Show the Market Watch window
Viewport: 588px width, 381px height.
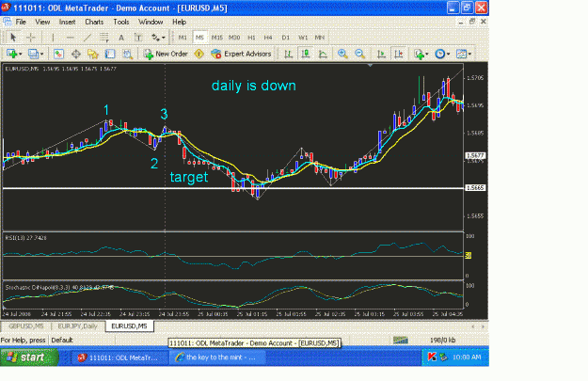pos(58,54)
